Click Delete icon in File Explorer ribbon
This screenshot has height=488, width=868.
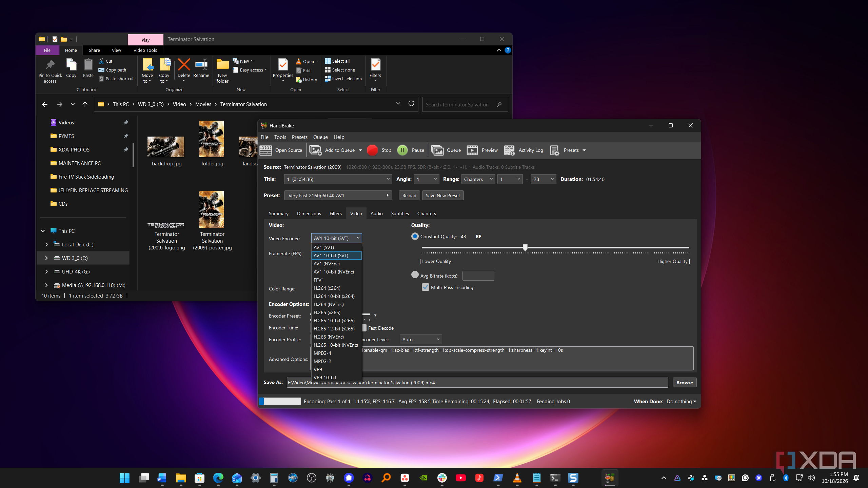tap(184, 64)
